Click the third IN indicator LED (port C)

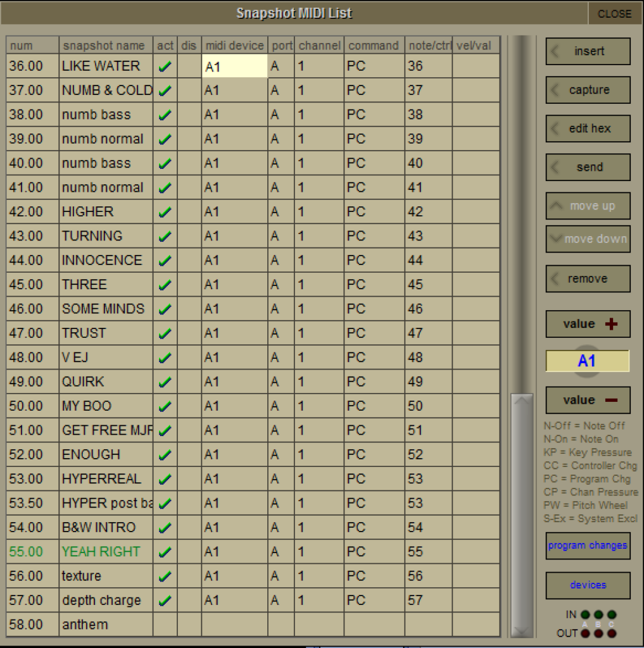[612, 614]
